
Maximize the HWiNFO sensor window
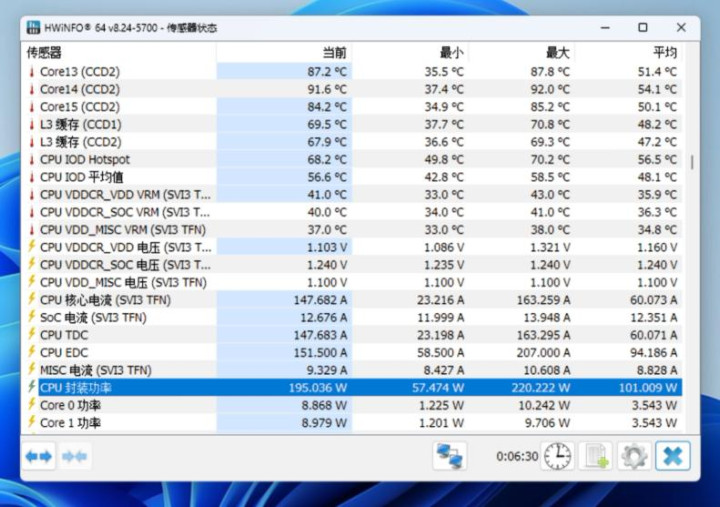click(643, 28)
